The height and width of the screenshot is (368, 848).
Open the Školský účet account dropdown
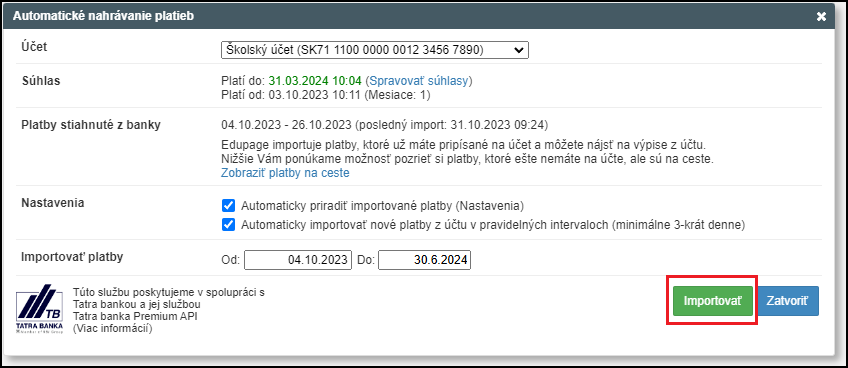tap(374, 50)
